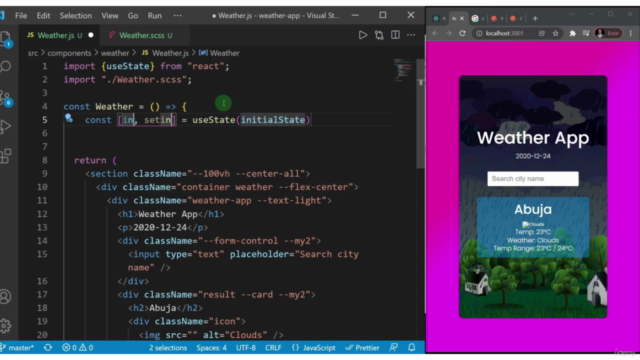Open the Manage gear in activity bar
Image resolution: width=640 pixels, height=360 pixels.
click(x=6, y=325)
